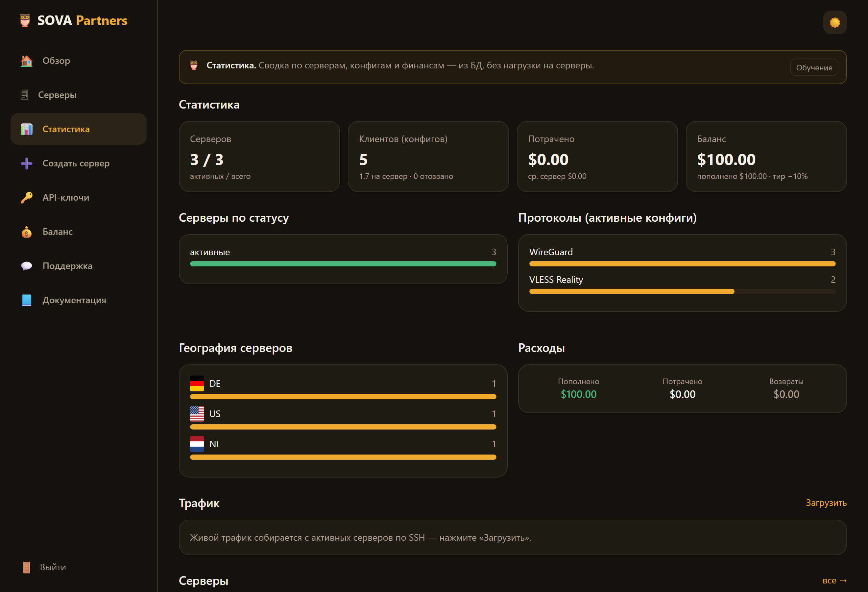Select the Статистика sidebar item
Viewport: 868px width, 592px height.
point(79,129)
